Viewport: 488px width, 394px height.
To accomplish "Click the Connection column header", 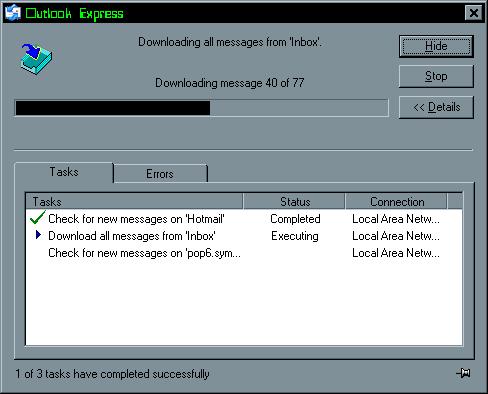I will (396, 201).
